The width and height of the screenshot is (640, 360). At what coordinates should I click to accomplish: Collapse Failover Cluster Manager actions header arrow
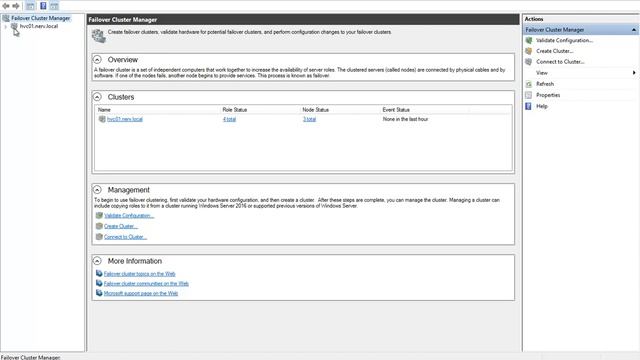coord(634,30)
